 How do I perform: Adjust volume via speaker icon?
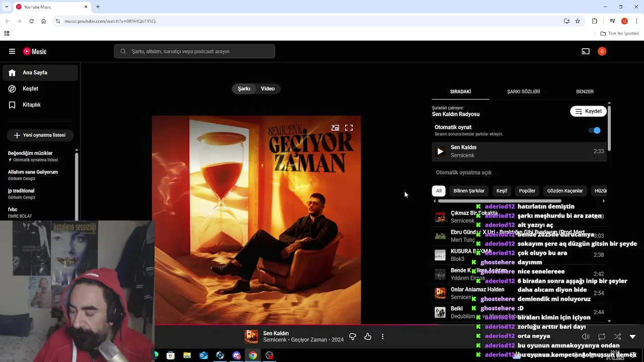pos(586,336)
